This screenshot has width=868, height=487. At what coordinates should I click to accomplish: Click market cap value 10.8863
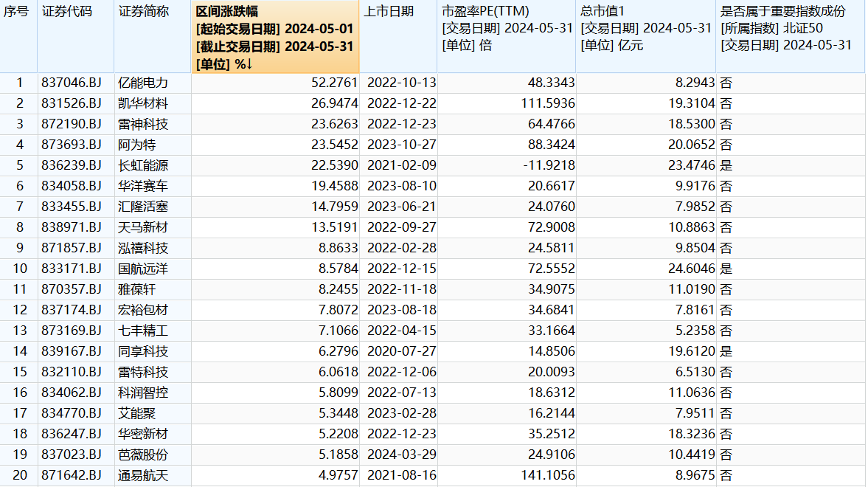[x=692, y=227]
